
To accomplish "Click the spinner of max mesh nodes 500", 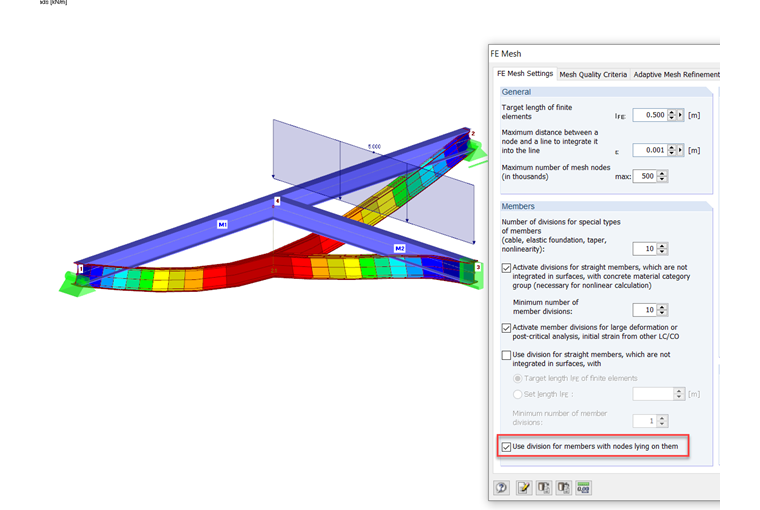I will tap(662, 176).
